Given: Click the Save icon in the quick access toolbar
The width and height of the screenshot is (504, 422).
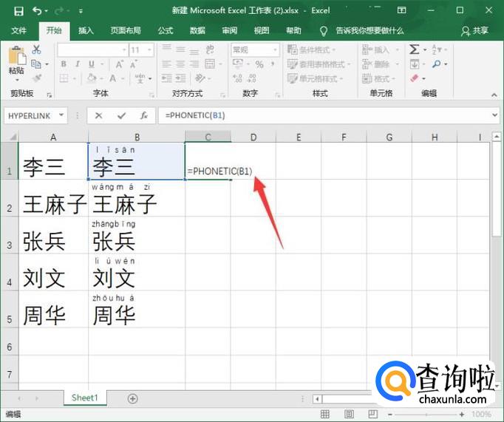Looking at the screenshot, I should click(x=18, y=11).
